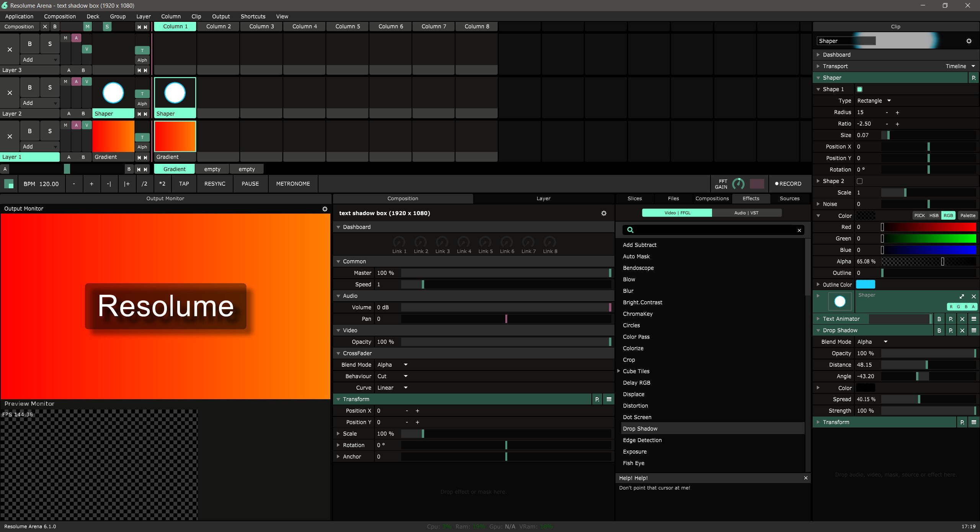
Task: Open the composition settings gear icon
Action: [604, 213]
